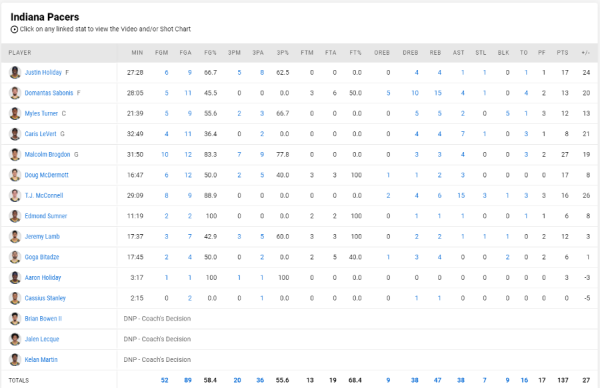Click Justin Holiday's player headshot
This screenshot has width=600, height=388.
(15, 72)
